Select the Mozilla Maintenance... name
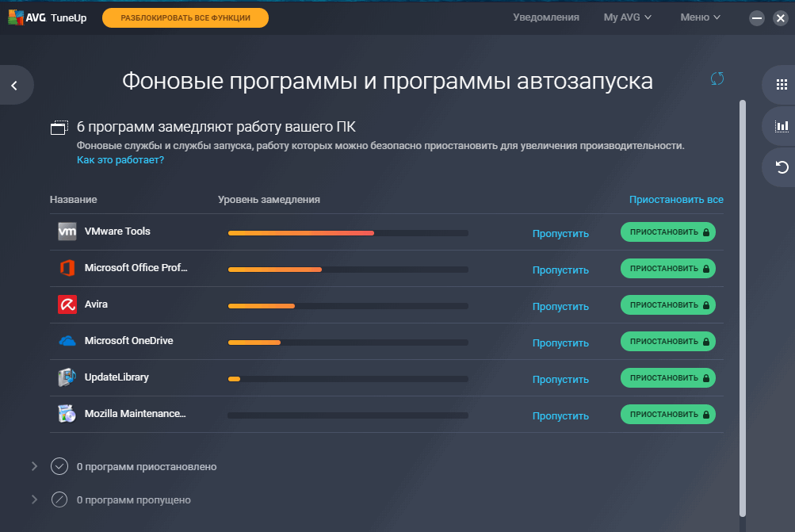This screenshot has height=532, width=795. (x=136, y=414)
